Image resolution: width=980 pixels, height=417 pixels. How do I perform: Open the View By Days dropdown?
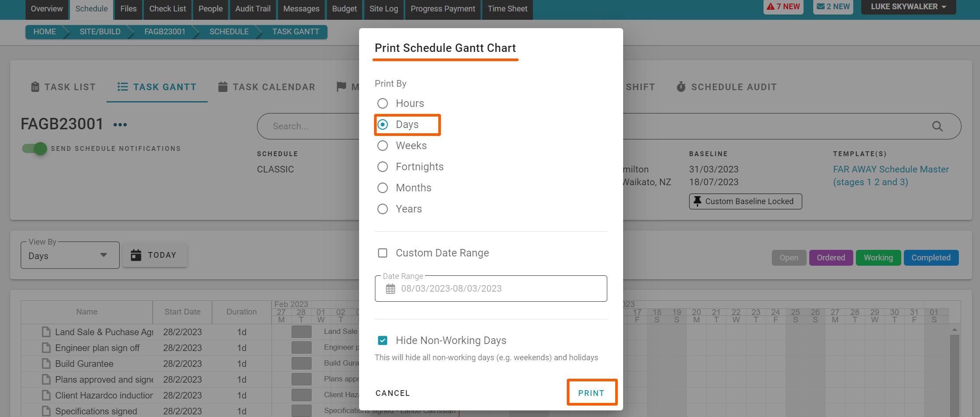click(70, 256)
